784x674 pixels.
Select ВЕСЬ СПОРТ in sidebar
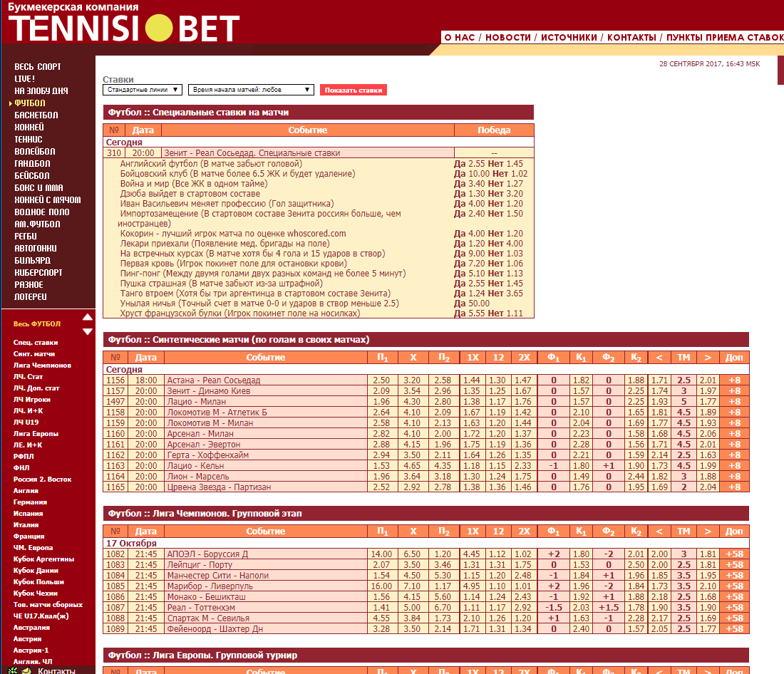point(38,66)
